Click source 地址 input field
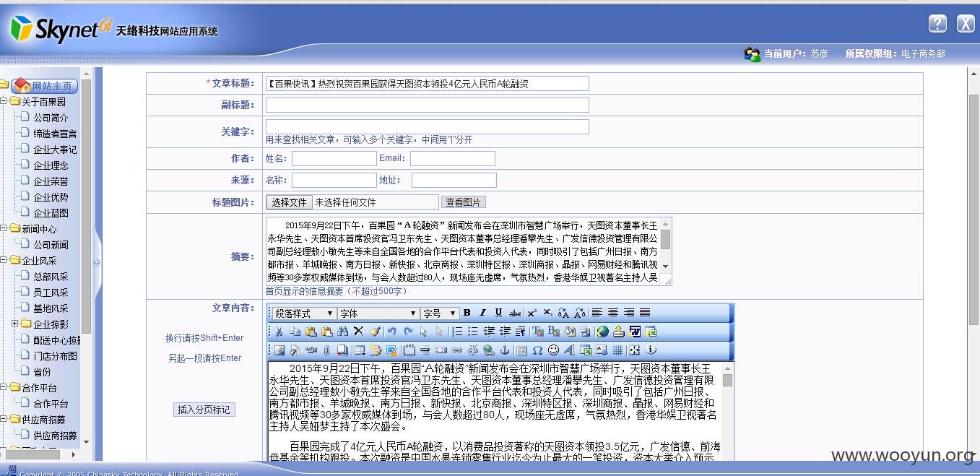980x476 pixels. point(454,181)
